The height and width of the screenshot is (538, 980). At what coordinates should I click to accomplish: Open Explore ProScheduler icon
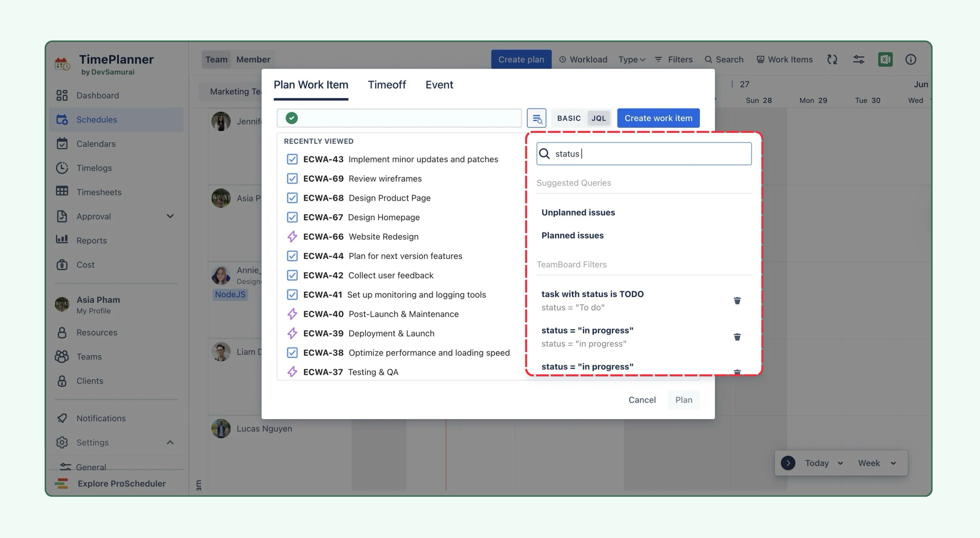61,484
